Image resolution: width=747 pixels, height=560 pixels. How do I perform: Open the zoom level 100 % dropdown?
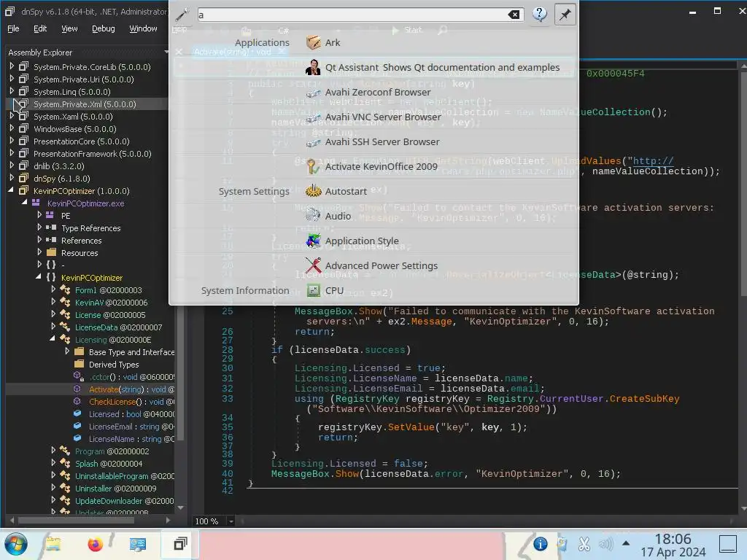pos(231,521)
